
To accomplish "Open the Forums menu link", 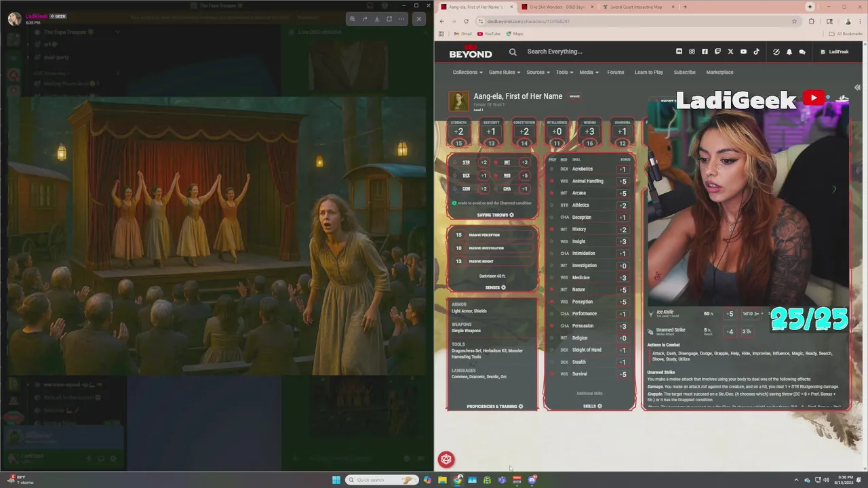I will tap(616, 72).
